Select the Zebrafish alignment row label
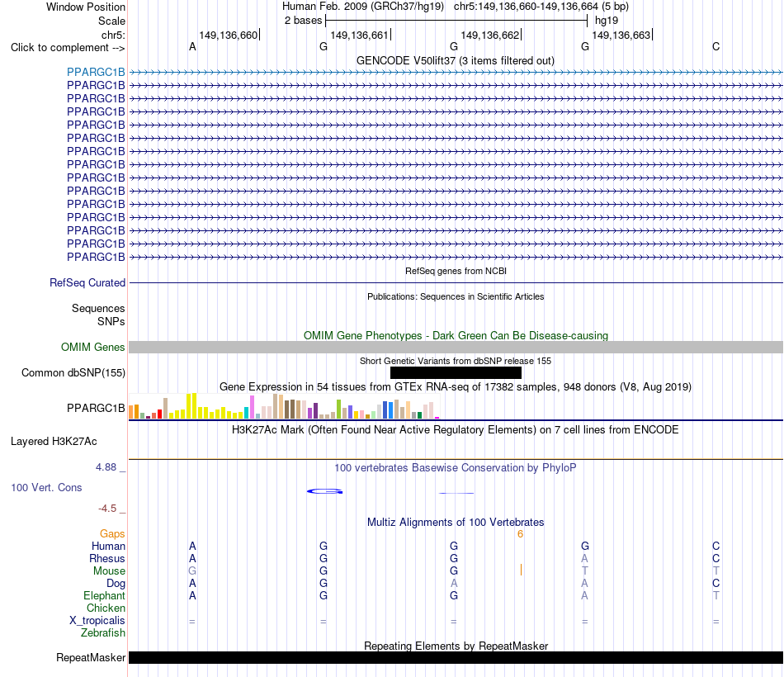The width and height of the screenshot is (784, 677). pyautogui.click(x=102, y=632)
